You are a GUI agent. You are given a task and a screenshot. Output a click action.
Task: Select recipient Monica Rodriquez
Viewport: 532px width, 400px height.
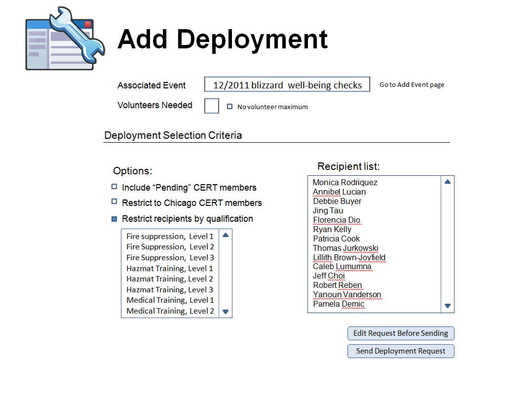click(x=345, y=183)
